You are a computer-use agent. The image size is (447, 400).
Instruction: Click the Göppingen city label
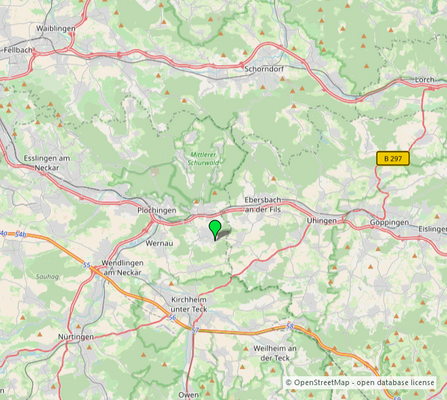pyautogui.click(x=389, y=222)
